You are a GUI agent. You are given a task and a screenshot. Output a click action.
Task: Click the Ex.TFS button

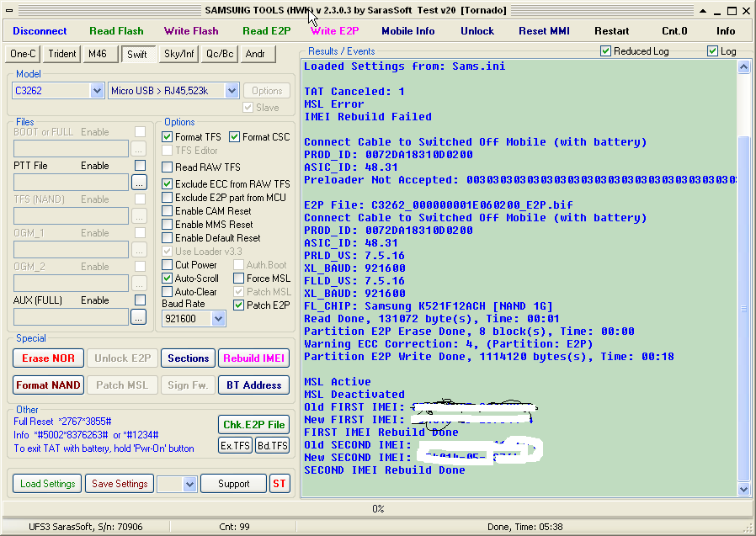point(235,445)
